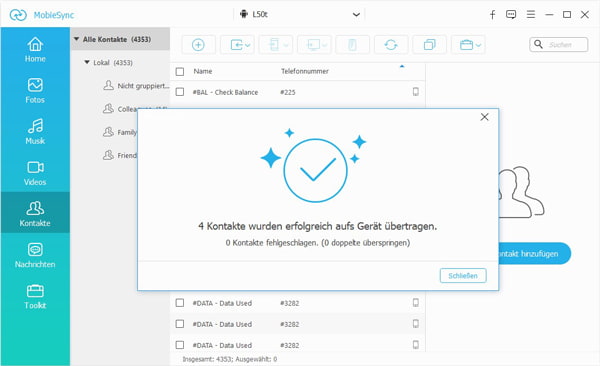Select the Colleagues group icon
Viewport: 600px width, 366px height.
pyautogui.click(x=108, y=109)
